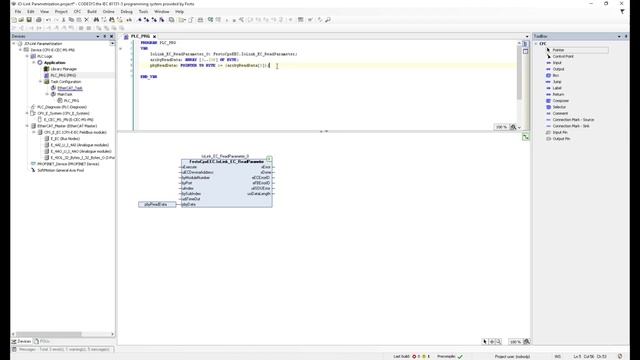640x360 pixels.
Task: Click the Last build status in status bar
Action: 411,356
